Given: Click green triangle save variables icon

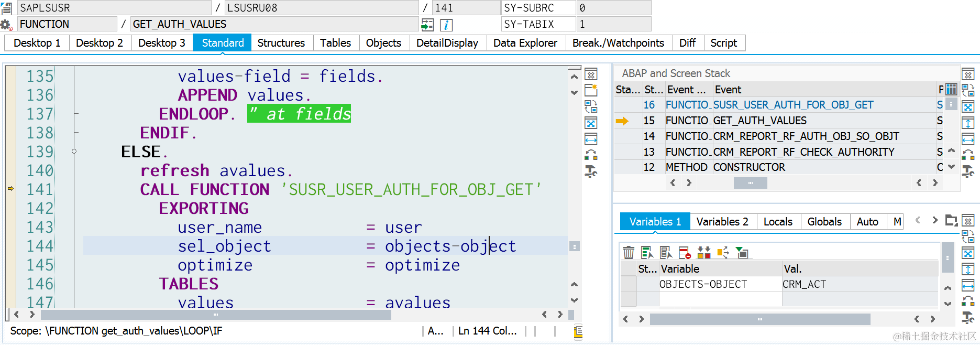Looking at the screenshot, I should tap(742, 253).
